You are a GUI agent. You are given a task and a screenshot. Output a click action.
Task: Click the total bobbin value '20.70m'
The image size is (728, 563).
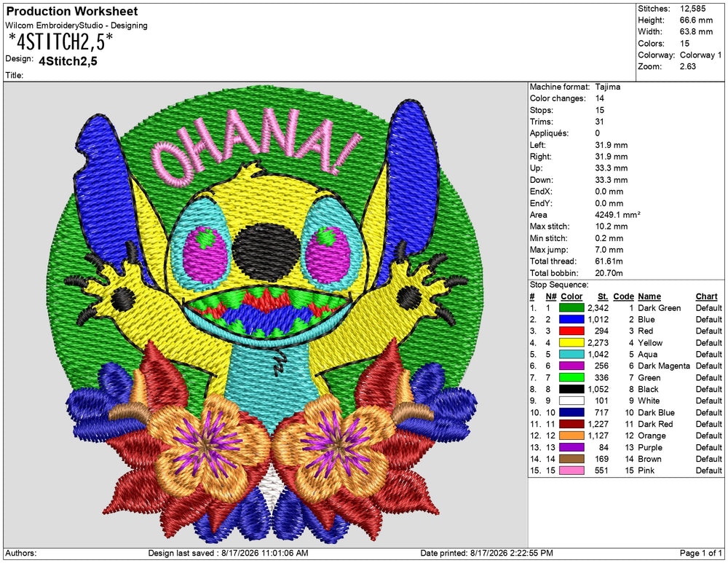[x=609, y=273]
